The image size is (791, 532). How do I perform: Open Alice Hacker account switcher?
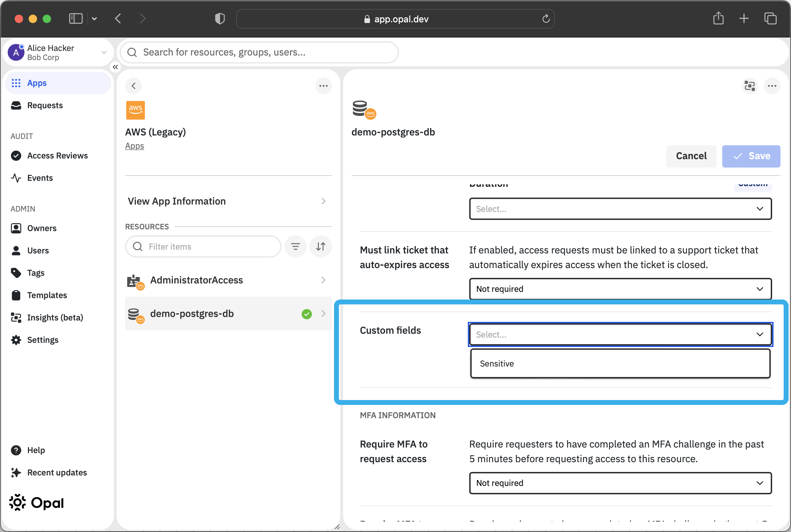(58, 53)
